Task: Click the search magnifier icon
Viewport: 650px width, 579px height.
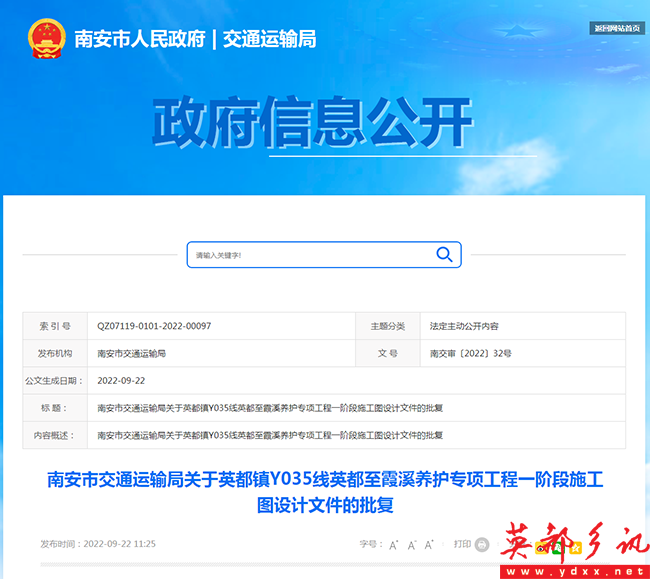Action: [x=444, y=254]
